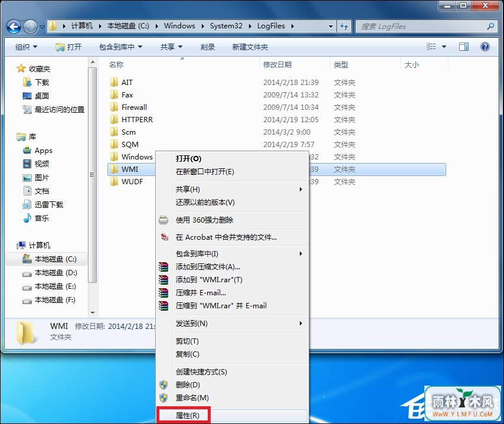Select the Scm folder

[x=123, y=132]
